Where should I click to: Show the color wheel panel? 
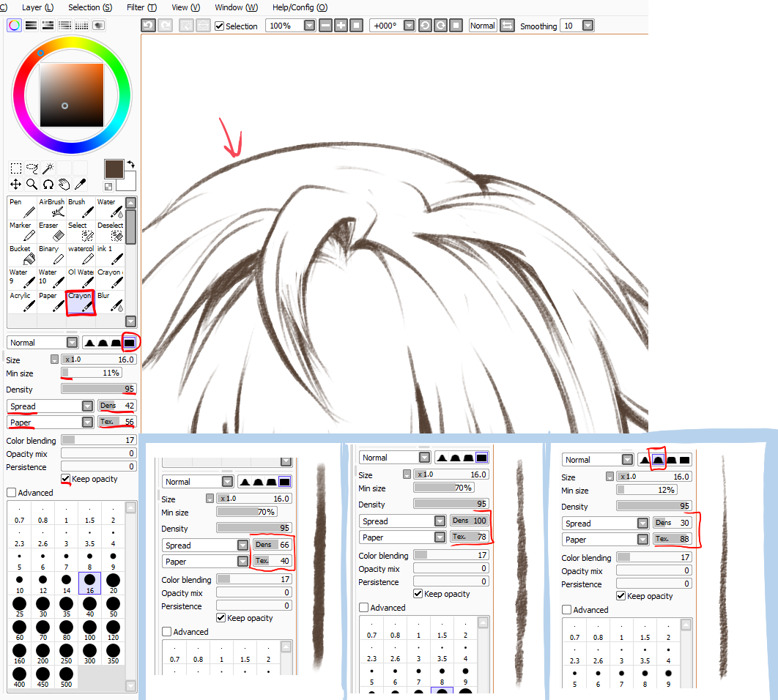[x=15, y=26]
